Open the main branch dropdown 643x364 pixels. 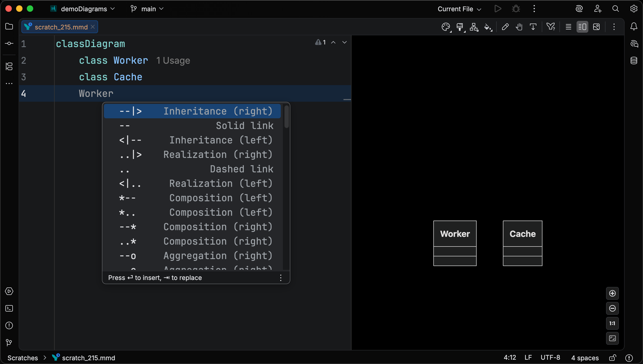147,9
